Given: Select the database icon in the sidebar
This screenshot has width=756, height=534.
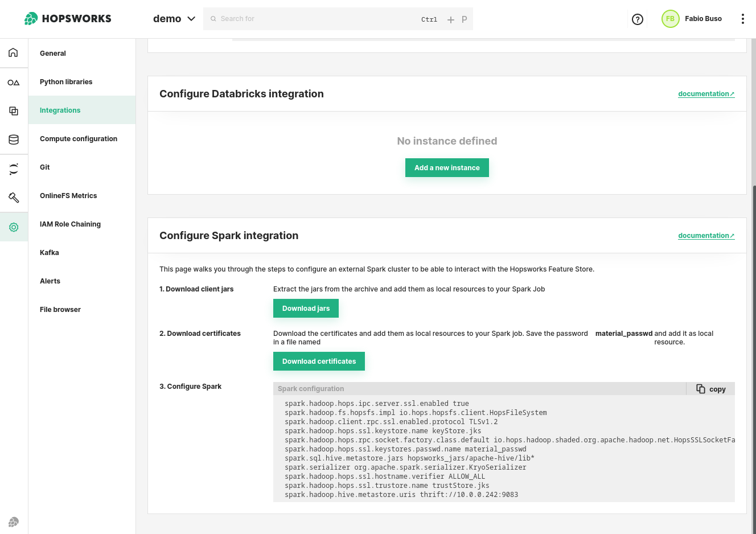Looking at the screenshot, I should 13,139.
